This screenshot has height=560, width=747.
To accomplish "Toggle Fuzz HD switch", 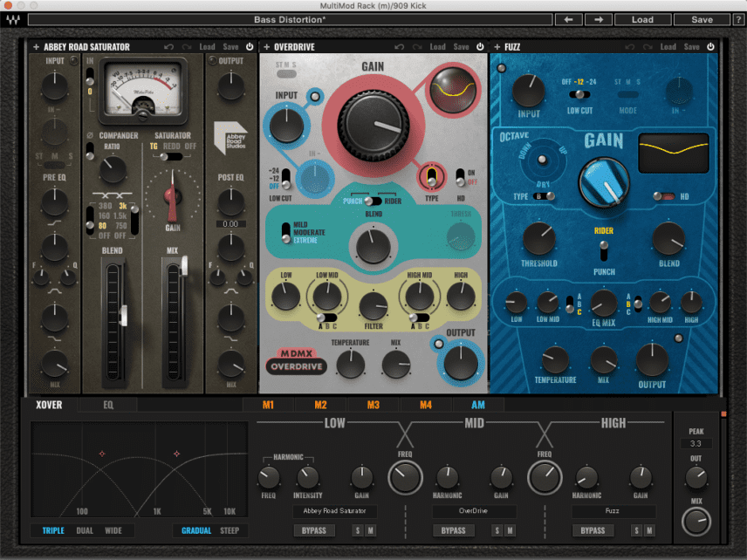I will [663, 196].
